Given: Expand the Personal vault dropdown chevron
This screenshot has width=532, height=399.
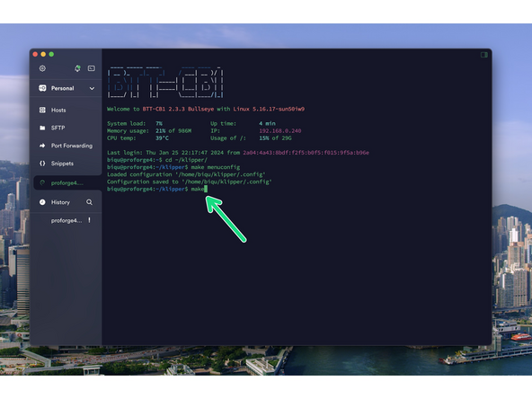Looking at the screenshot, I should 92,89.
